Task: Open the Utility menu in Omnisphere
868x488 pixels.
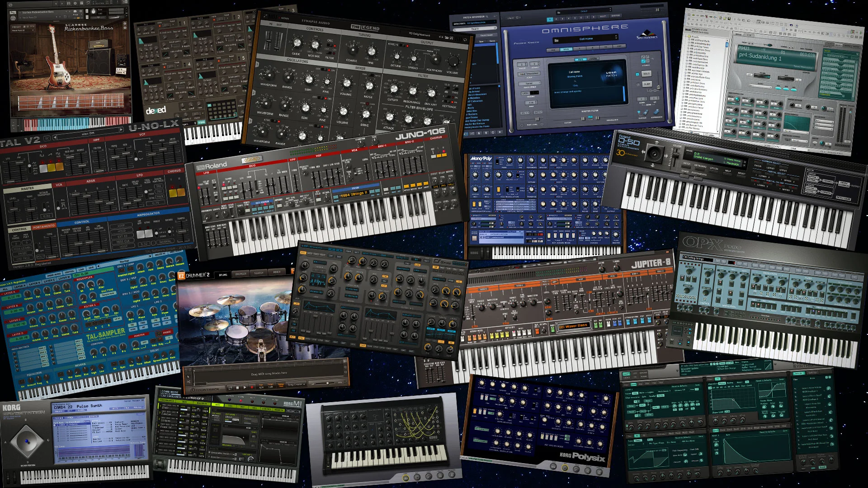Action: (x=514, y=18)
